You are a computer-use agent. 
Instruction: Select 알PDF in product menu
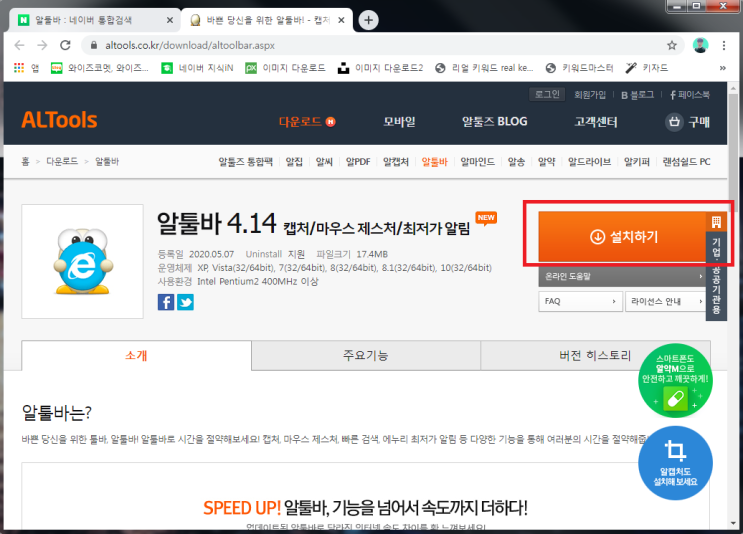tap(358, 162)
